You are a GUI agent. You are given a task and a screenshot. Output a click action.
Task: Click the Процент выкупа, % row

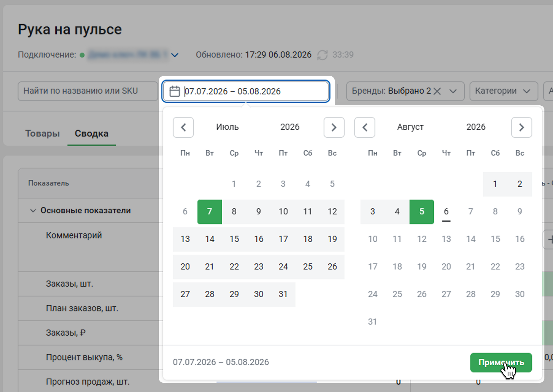pyautogui.click(x=84, y=357)
